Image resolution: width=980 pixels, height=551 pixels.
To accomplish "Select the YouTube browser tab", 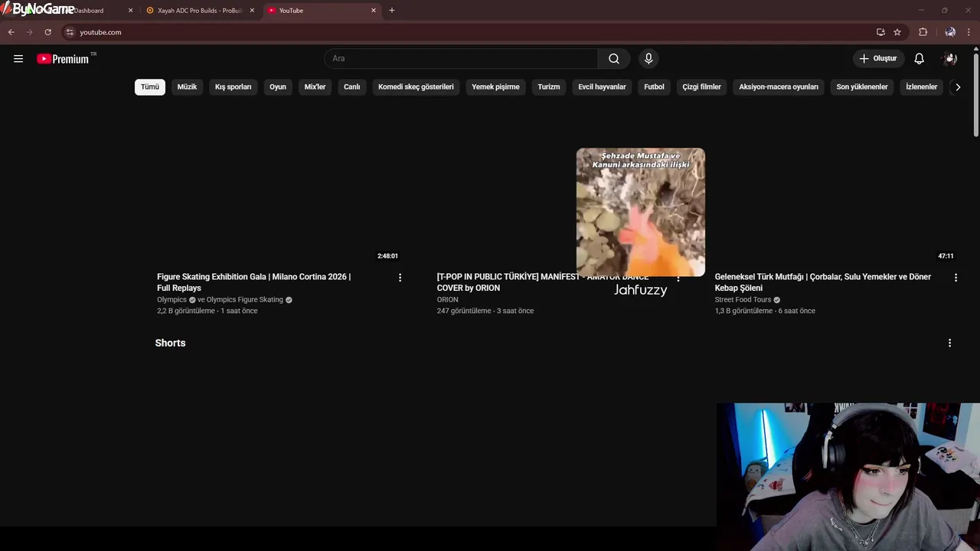I will tap(322, 11).
